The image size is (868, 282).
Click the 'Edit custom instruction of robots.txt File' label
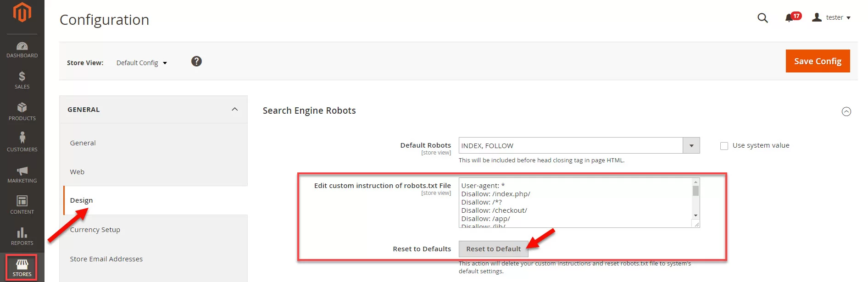click(382, 186)
